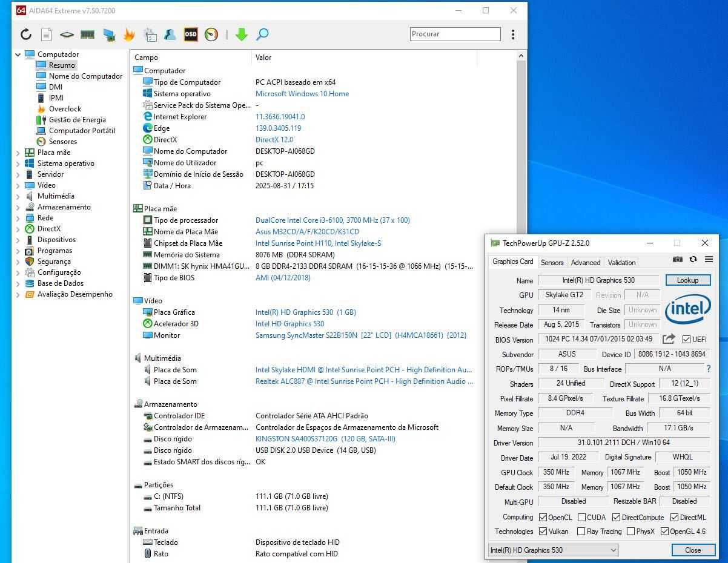Click the GPU-Z refresh icon

693,259
